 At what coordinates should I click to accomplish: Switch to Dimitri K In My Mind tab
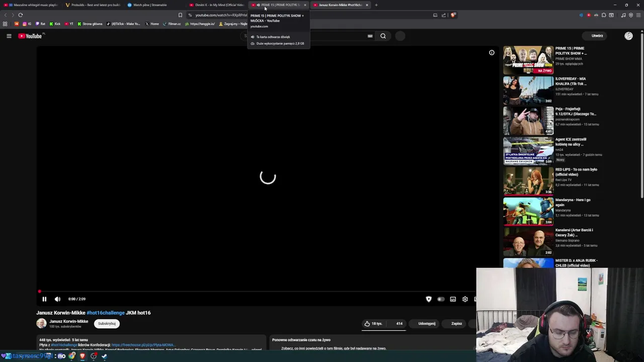(217, 5)
